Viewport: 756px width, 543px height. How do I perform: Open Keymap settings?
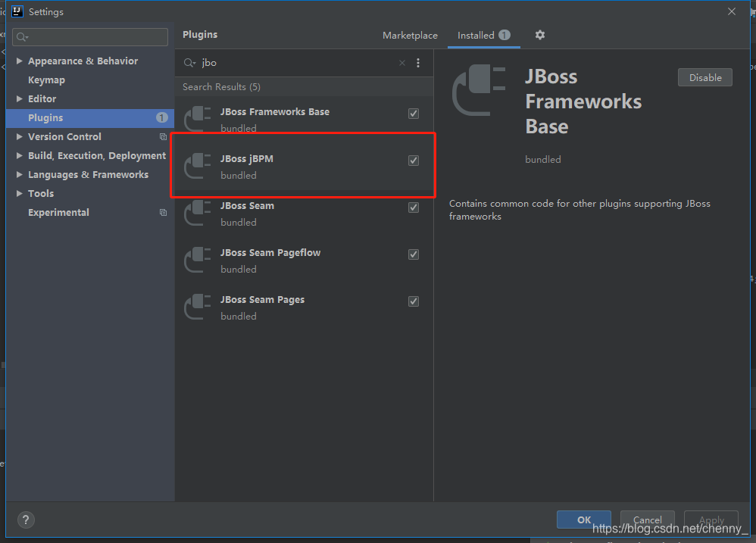pos(46,80)
